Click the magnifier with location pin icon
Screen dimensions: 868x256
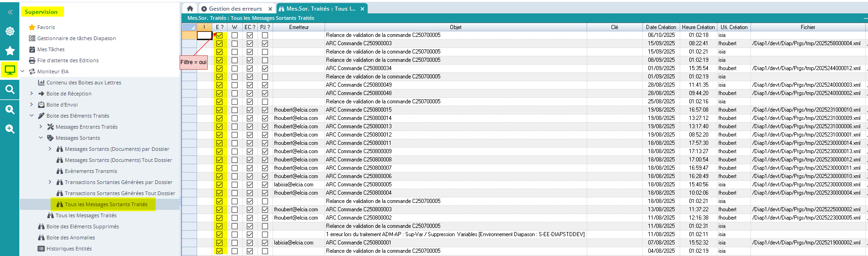click(10, 109)
